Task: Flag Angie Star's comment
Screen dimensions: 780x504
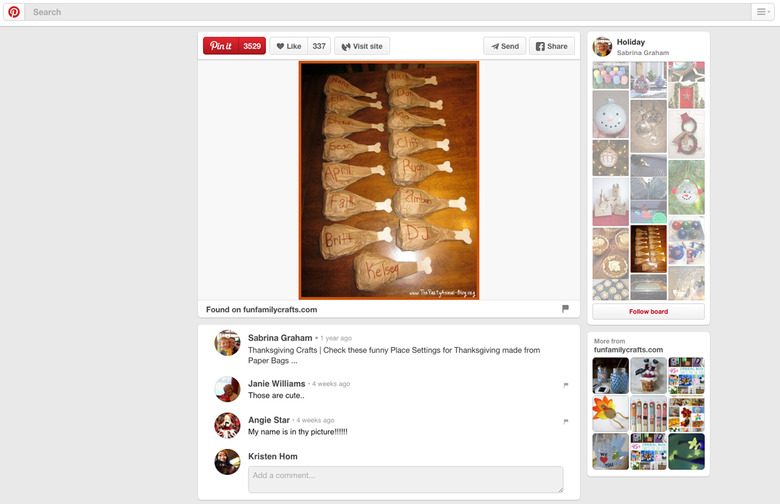Action: click(x=566, y=421)
